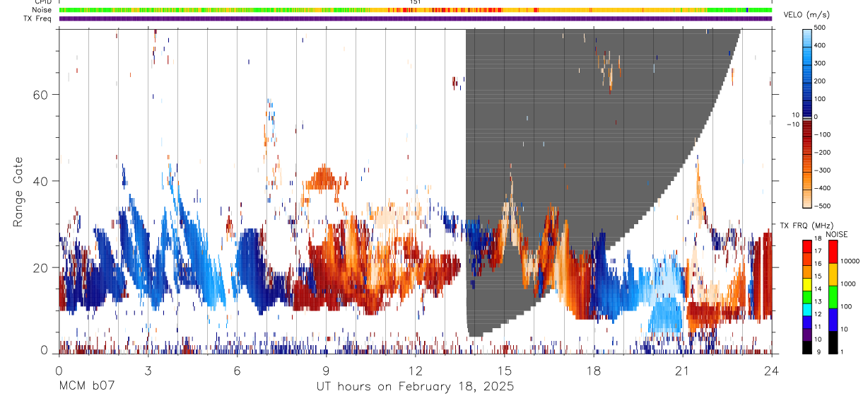868x401 pixels.
Task: Click the VELO (m/s) colorbar title
Action: (807, 15)
